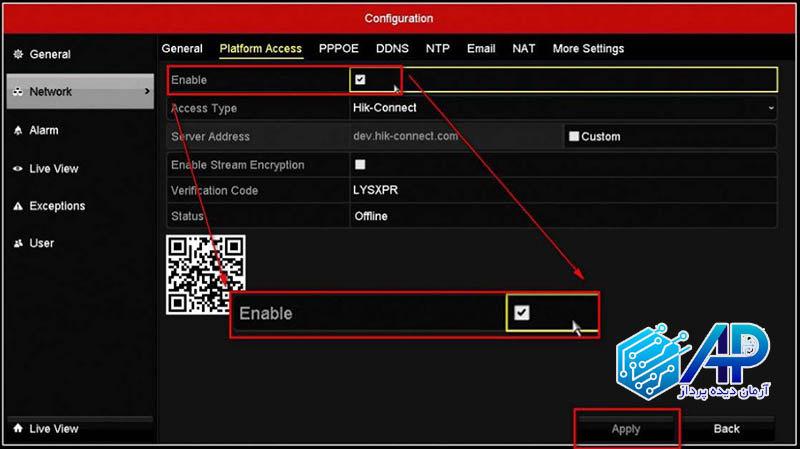Enable Stream Encryption checkbox
800x449 pixels.
360,164
